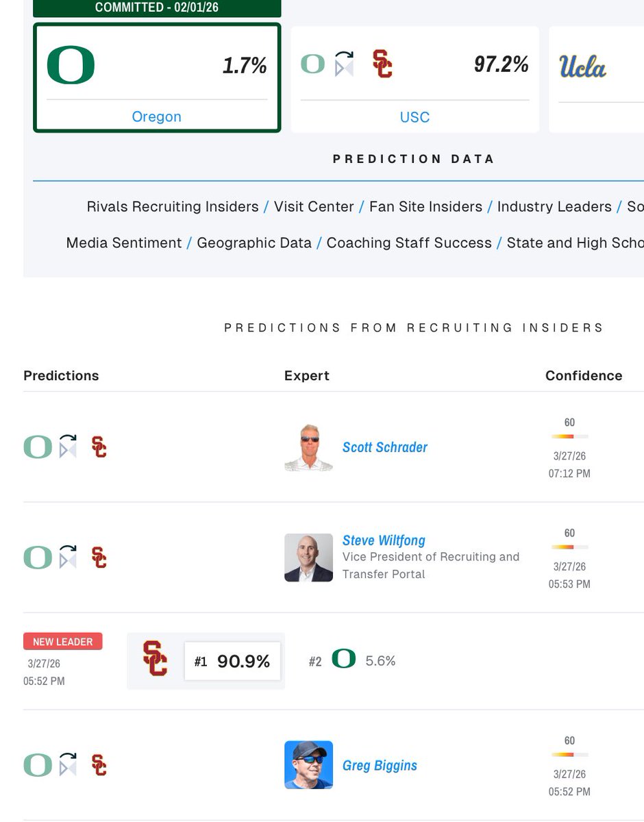This screenshot has width=644, height=822.
Task: Click the red New Leader badge
Action: [x=62, y=642]
